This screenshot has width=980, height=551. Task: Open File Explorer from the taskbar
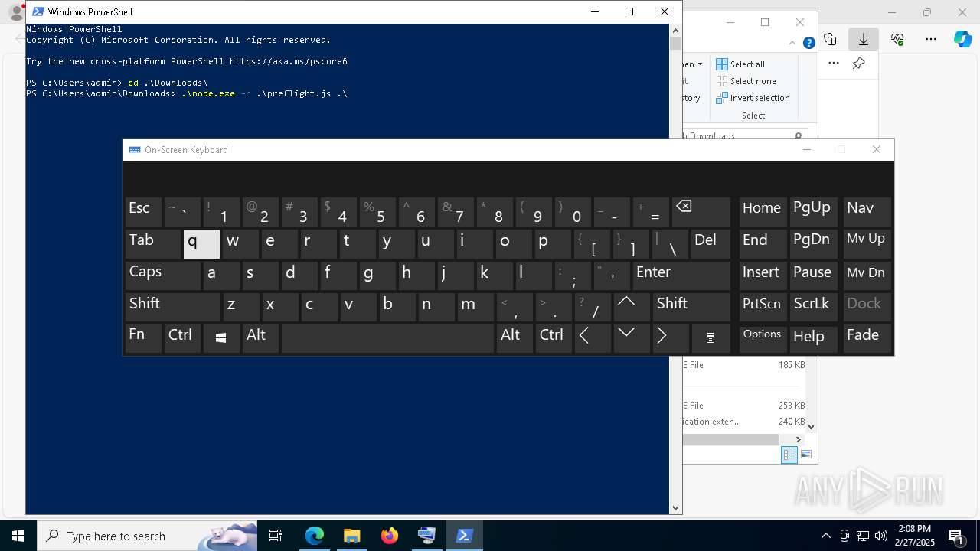352,536
